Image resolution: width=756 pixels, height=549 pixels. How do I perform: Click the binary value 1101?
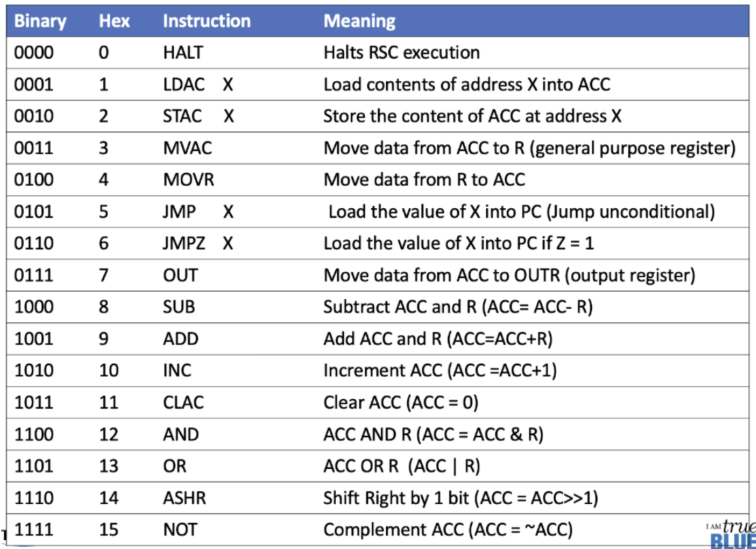pyautogui.click(x=34, y=466)
